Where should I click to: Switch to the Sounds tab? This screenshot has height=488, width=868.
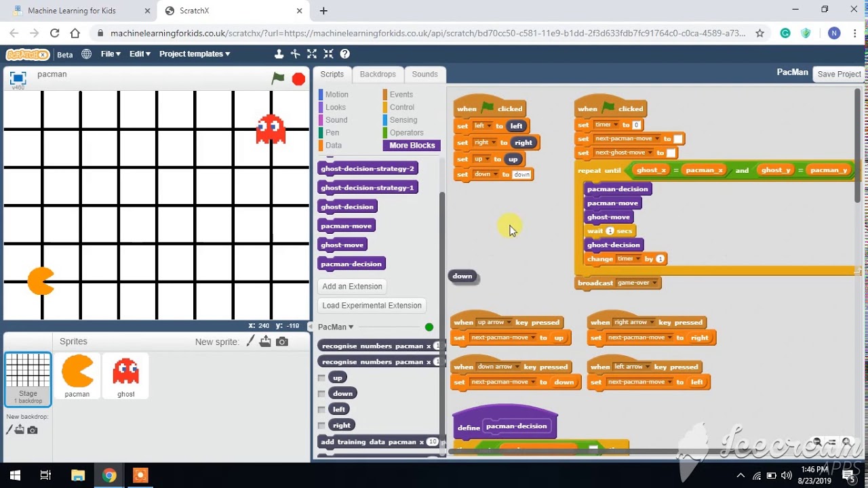coord(425,75)
